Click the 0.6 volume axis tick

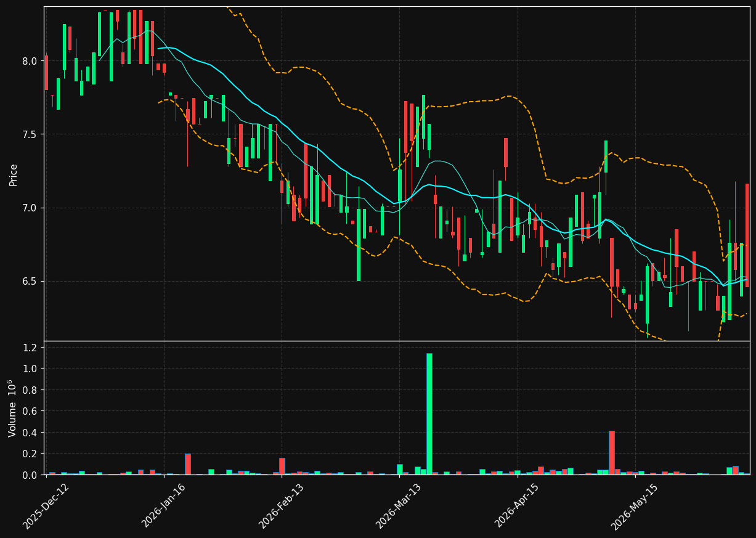[31, 411]
